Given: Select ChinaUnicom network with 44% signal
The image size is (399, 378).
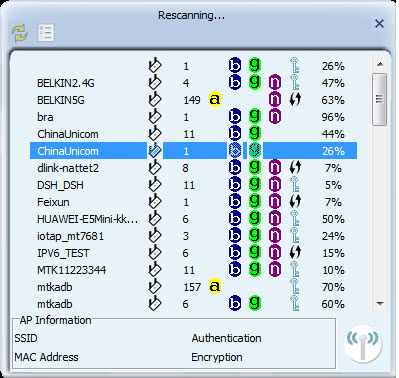Looking at the screenshot, I should point(193,134).
